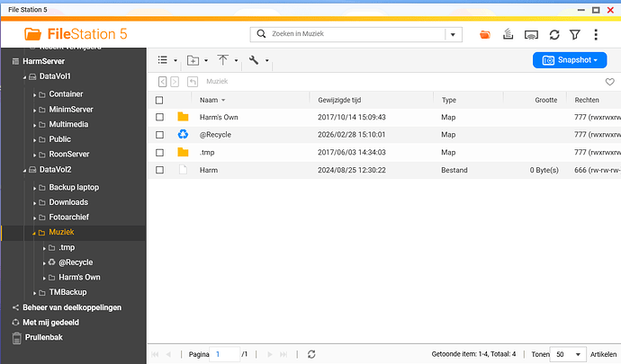Open the upload stack icon in header
Screen dimensions: 621x364
508,34
